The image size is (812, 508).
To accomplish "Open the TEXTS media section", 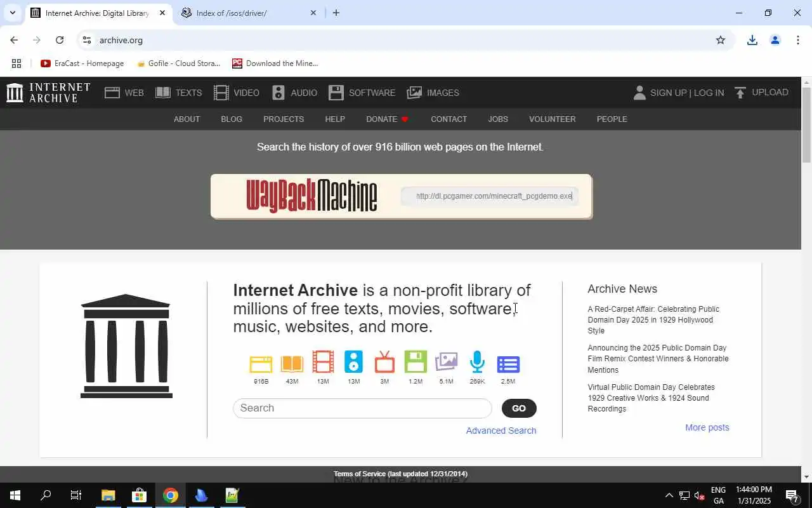I will point(178,93).
